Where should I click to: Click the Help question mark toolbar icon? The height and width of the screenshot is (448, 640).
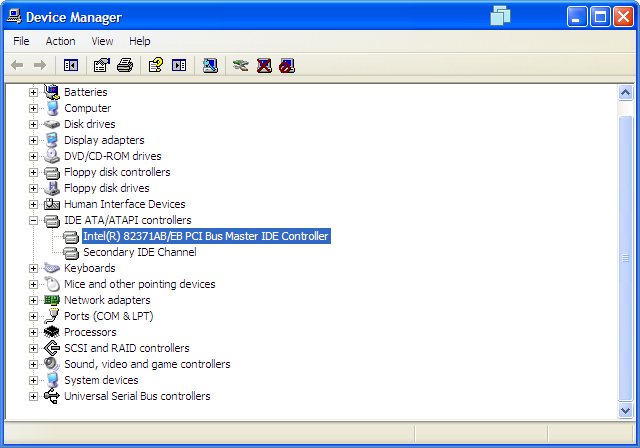[156, 65]
